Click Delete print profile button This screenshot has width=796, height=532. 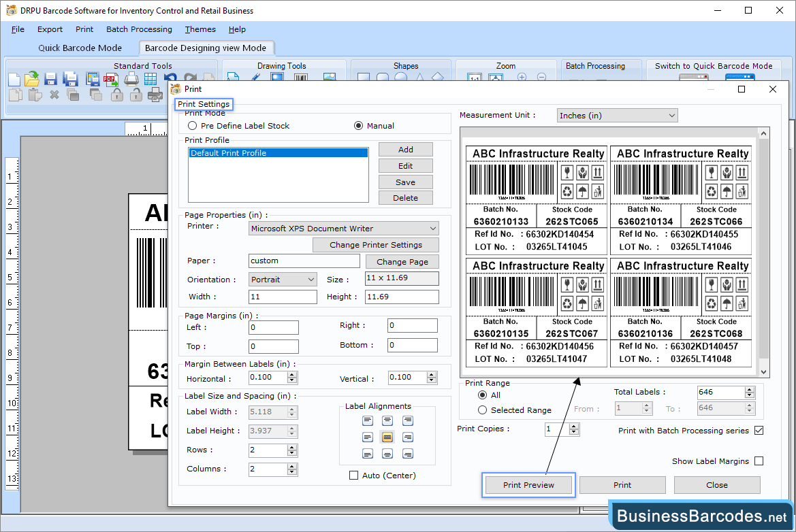(406, 198)
